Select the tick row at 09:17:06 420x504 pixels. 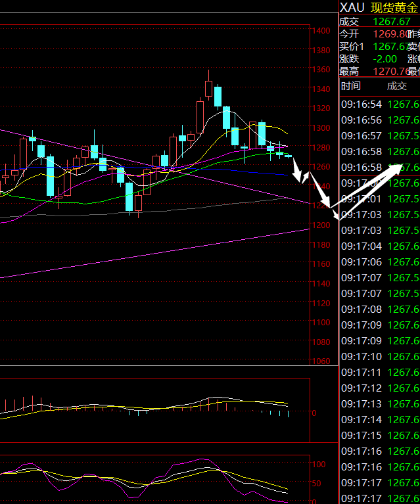(x=379, y=262)
